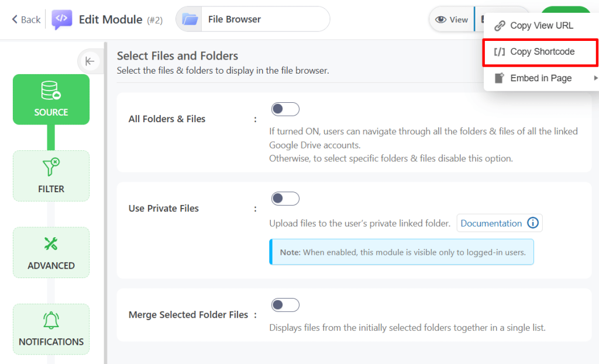Choose Copy Shortcode from the menu

point(542,52)
